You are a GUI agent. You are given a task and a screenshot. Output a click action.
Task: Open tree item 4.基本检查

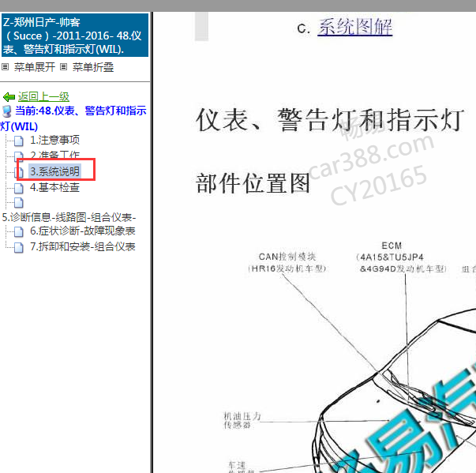(x=54, y=187)
